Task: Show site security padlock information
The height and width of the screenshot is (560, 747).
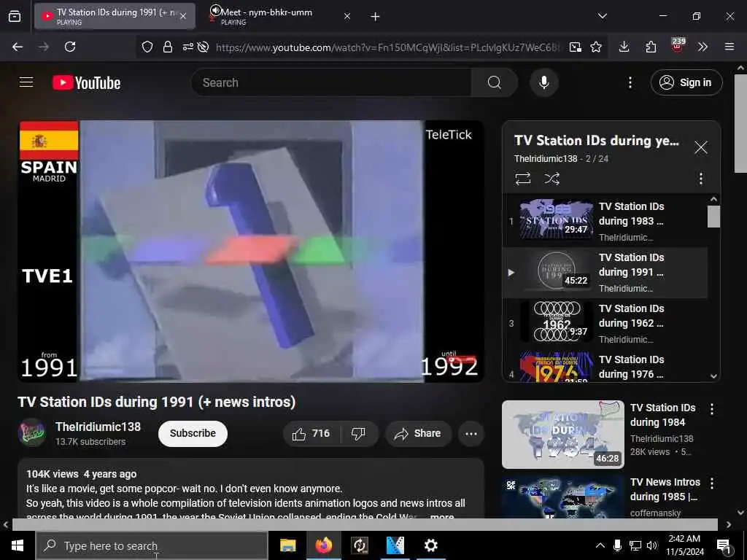Action: (168, 47)
